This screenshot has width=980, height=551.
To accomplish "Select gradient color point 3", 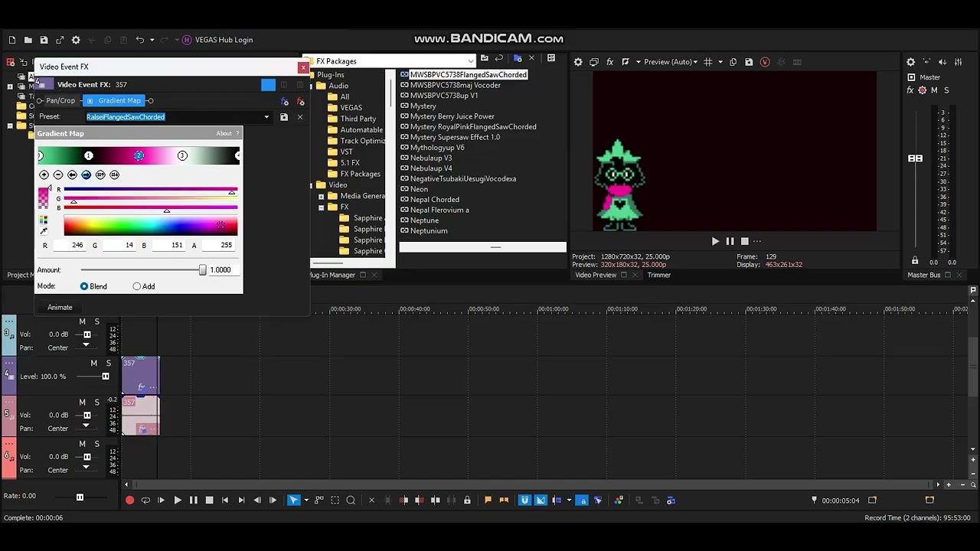I will point(182,156).
